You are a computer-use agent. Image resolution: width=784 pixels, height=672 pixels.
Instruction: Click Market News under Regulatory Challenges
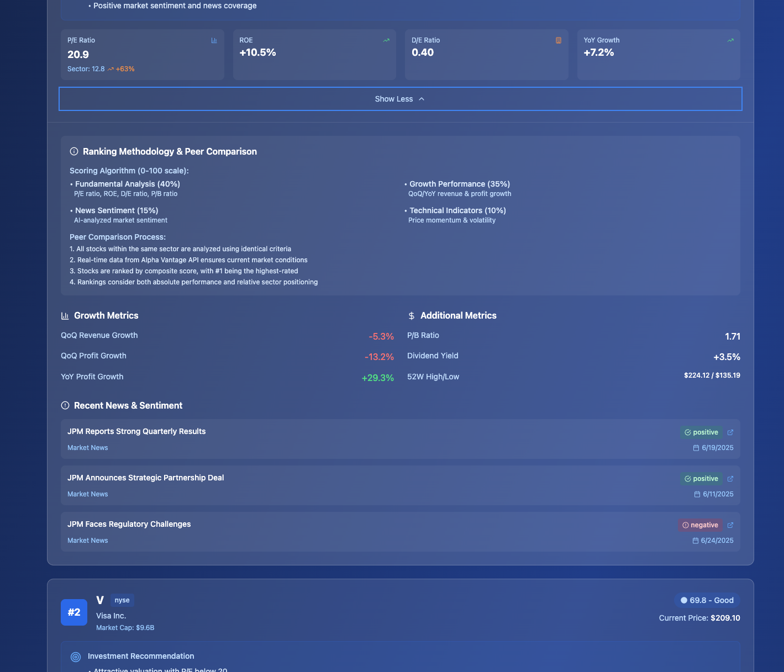coord(88,541)
